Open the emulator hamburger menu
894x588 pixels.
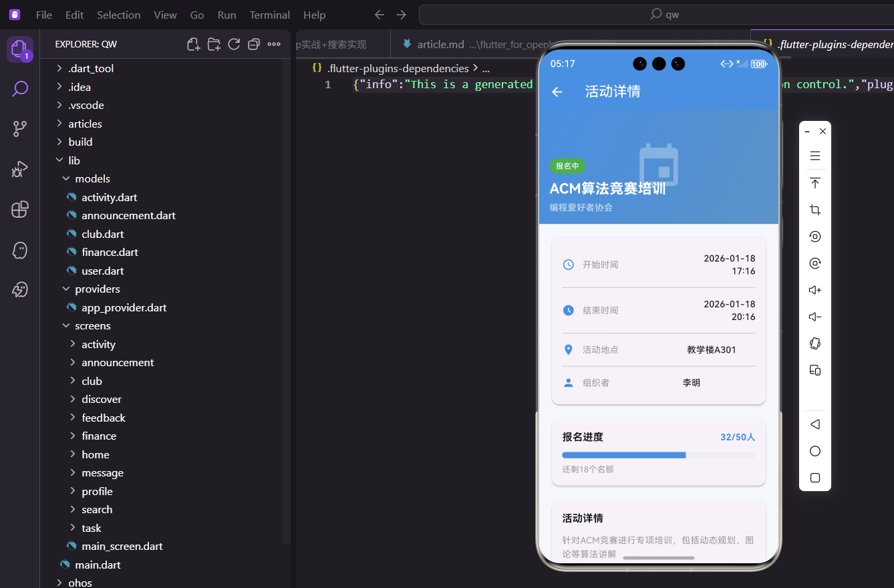[x=814, y=156]
